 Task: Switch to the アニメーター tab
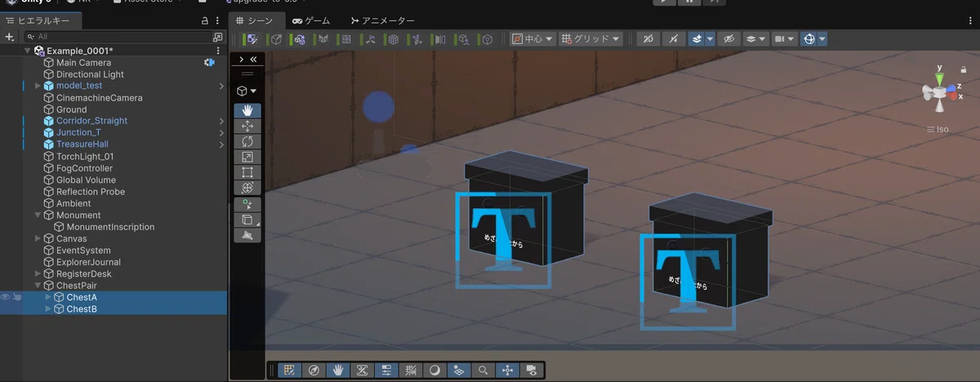(382, 20)
